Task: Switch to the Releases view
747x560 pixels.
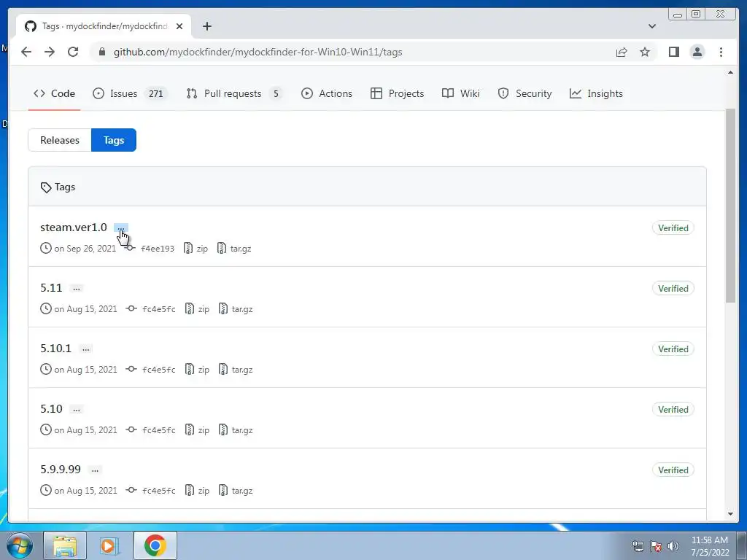Action: click(x=60, y=140)
